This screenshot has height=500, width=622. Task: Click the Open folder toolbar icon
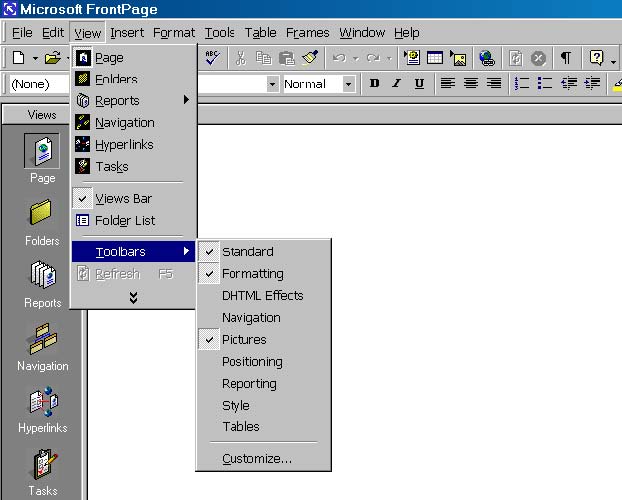tap(53, 58)
